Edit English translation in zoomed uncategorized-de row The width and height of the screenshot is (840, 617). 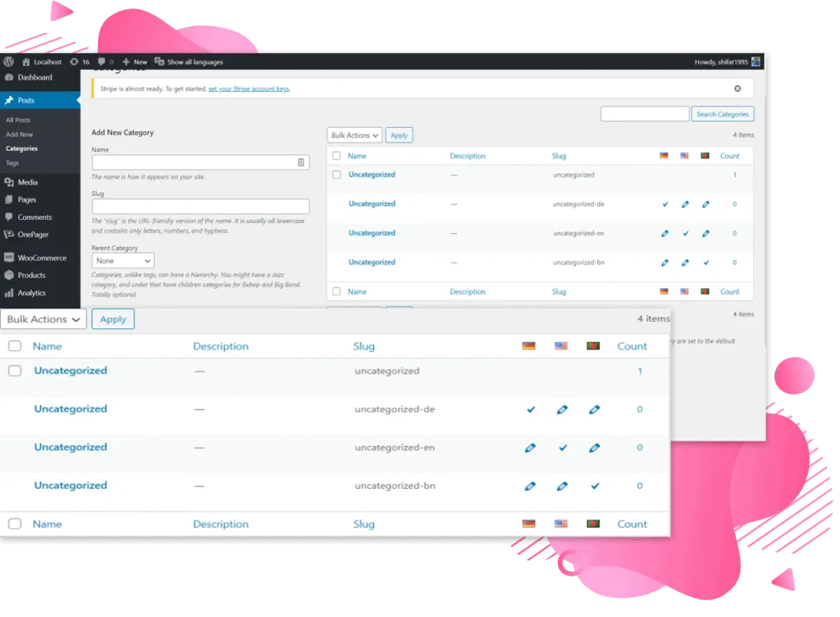click(x=562, y=409)
